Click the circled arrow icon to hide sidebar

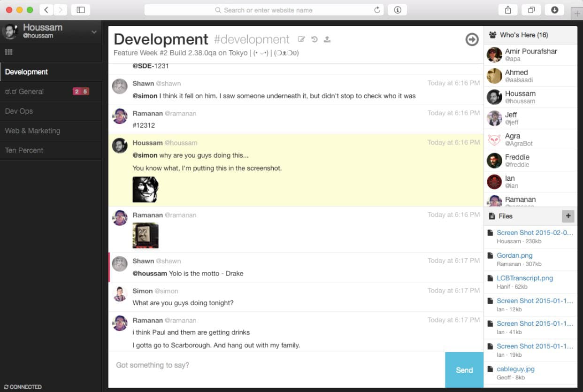[x=471, y=39]
